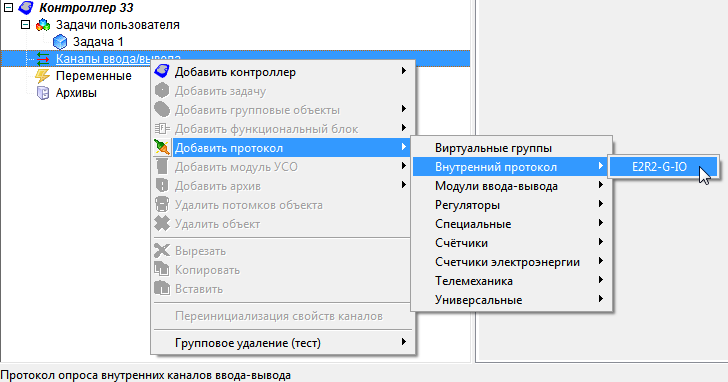
Task: Click the Задачи пользователя colored icon
Action: click(43, 25)
